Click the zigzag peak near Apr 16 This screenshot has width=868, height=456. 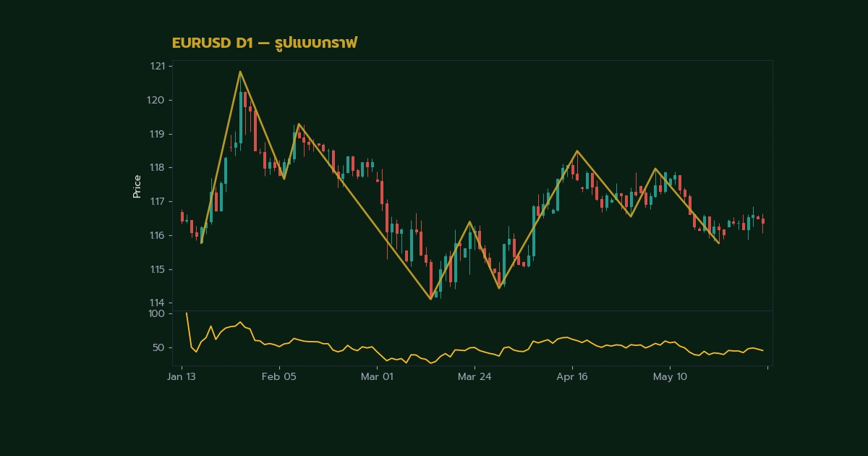[577, 151]
